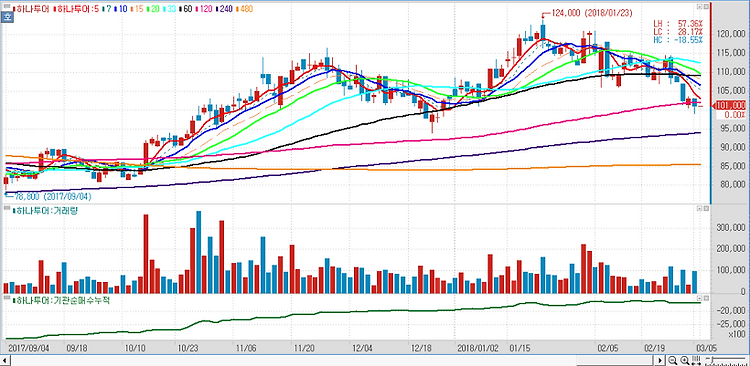Close the 거래량 volume pane
The width and height of the screenshot is (750, 366).
[706, 209]
